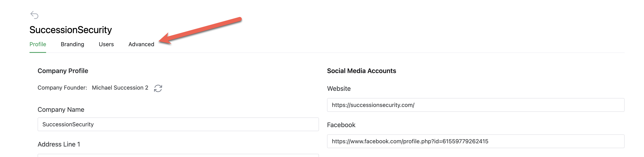Image resolution: width=644 pixels, height=157 pixels.
Task: Click the Address Line 1 label
Action: pyautogui.click(x=59, y=144)
